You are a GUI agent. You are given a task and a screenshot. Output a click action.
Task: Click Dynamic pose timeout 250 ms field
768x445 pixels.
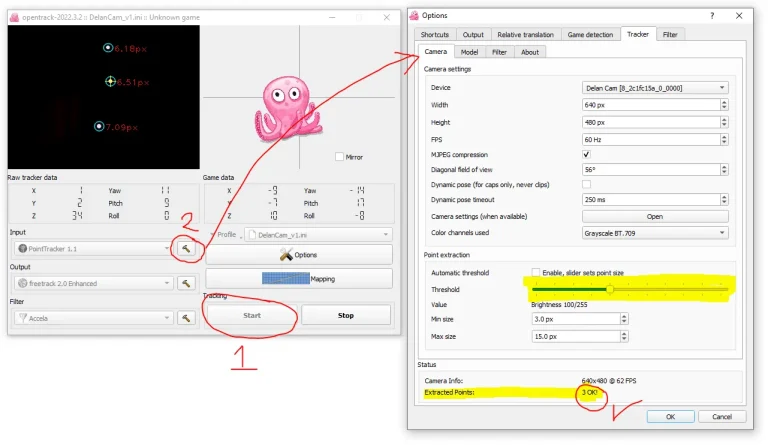tap(651, 200)
